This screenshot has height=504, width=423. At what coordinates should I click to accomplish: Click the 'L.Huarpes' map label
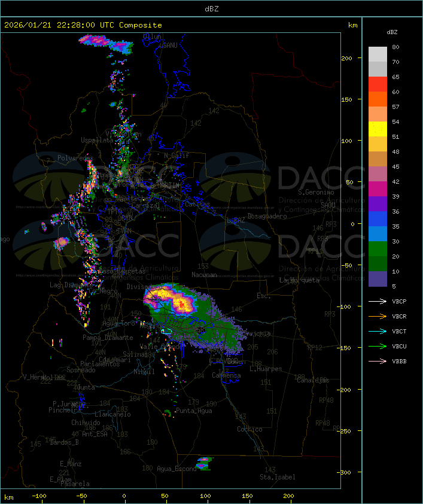(266, 369)
